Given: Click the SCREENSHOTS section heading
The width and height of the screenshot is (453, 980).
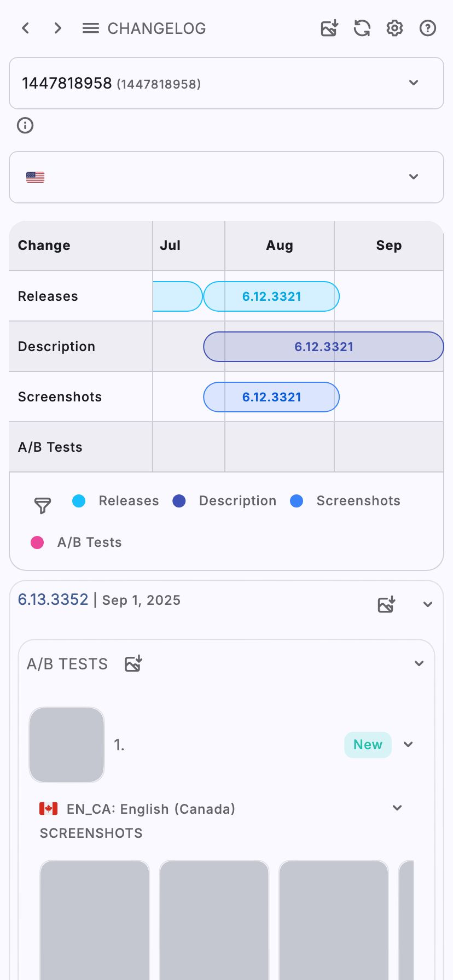Looking at the screenshot, I should click(91, 833).
